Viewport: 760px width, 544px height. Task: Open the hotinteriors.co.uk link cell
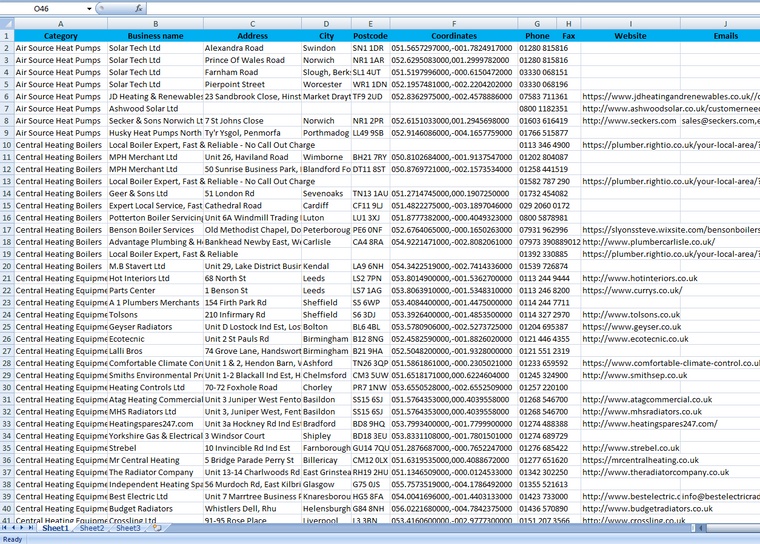(x=631, y=278)
